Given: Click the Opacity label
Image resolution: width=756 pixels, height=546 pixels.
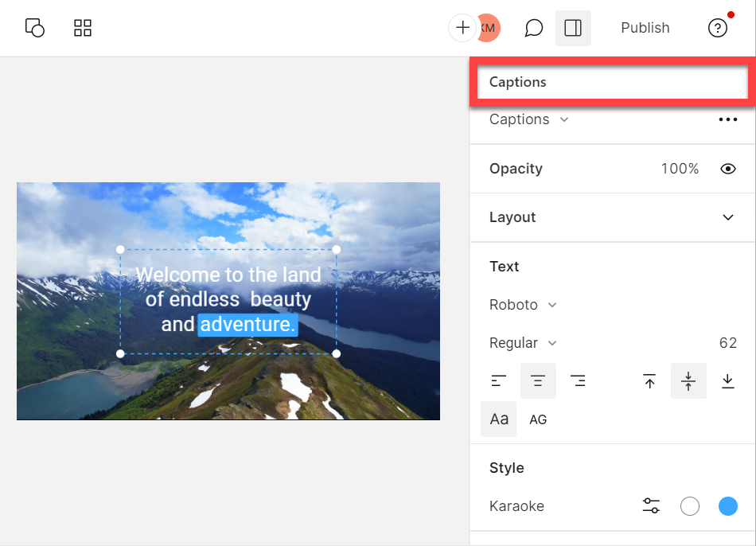Looking at the screenshot, I should coord(516,169).
